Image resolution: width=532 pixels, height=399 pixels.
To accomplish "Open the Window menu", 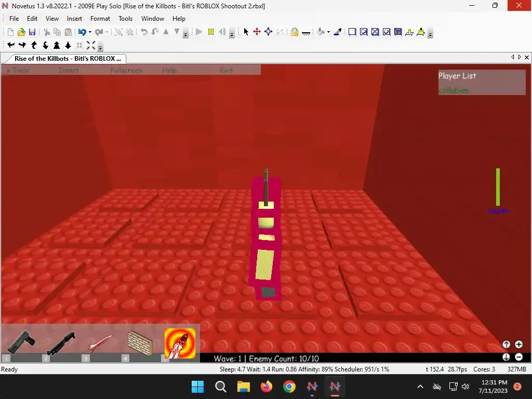I will [153, 19].
